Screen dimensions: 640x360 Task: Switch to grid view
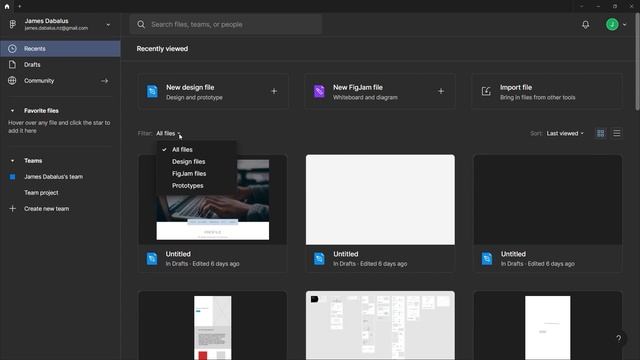click(x=600, y=133)
